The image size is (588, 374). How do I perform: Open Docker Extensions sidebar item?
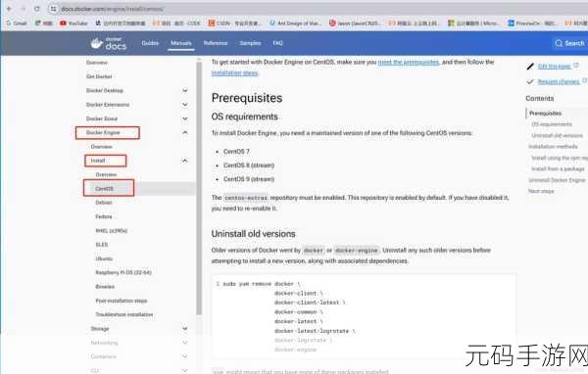coord(108,105)
